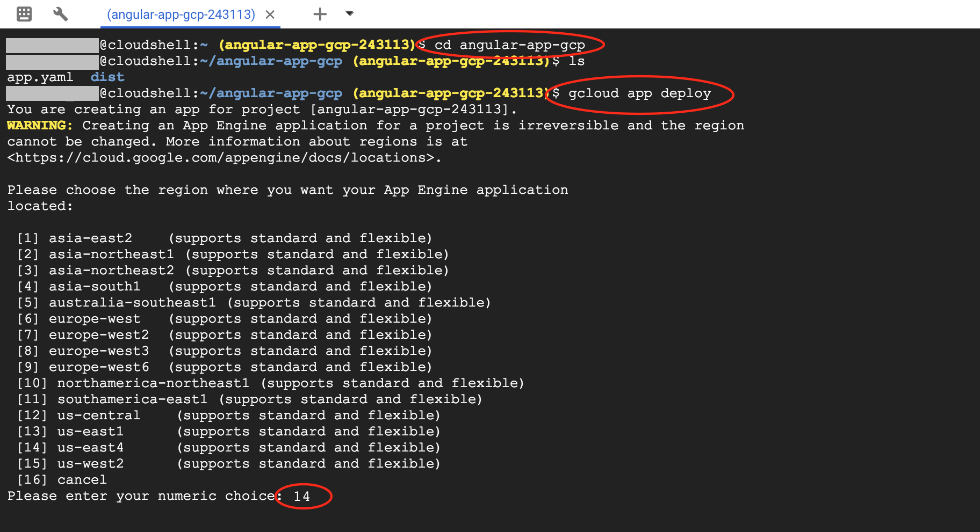Click the '[14] us-east4' region row
The width and height of the screenshot is (980, 532).
tap(229, 448)
